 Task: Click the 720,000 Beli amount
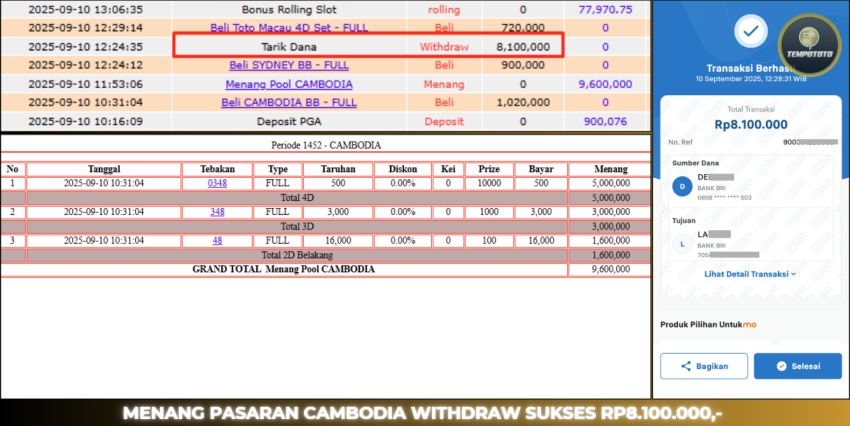click(523, 28)
